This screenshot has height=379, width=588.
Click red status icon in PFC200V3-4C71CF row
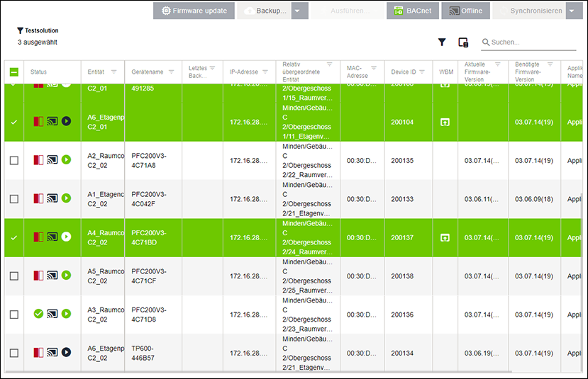click(38, 276)
